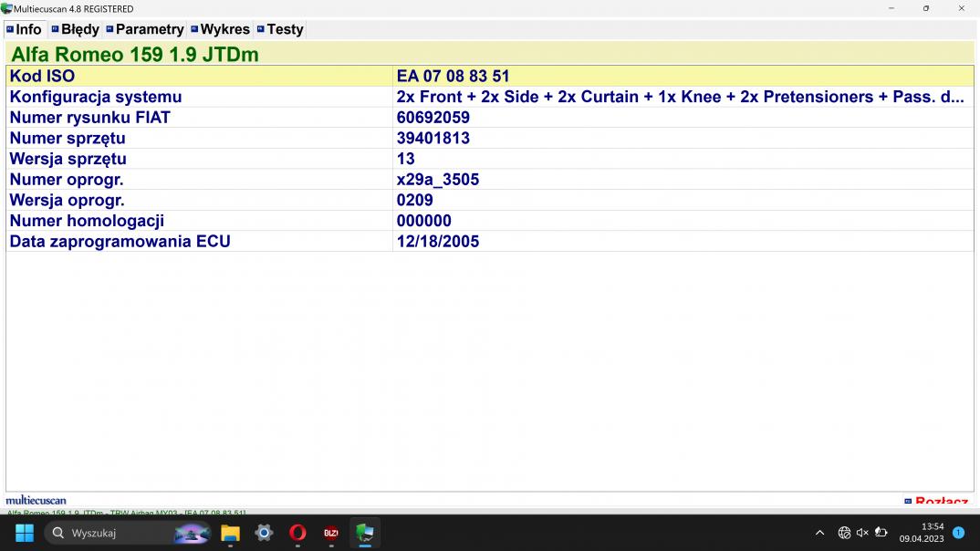Click the Rozłącz disconnect button
980x551 pixels.
935,501
